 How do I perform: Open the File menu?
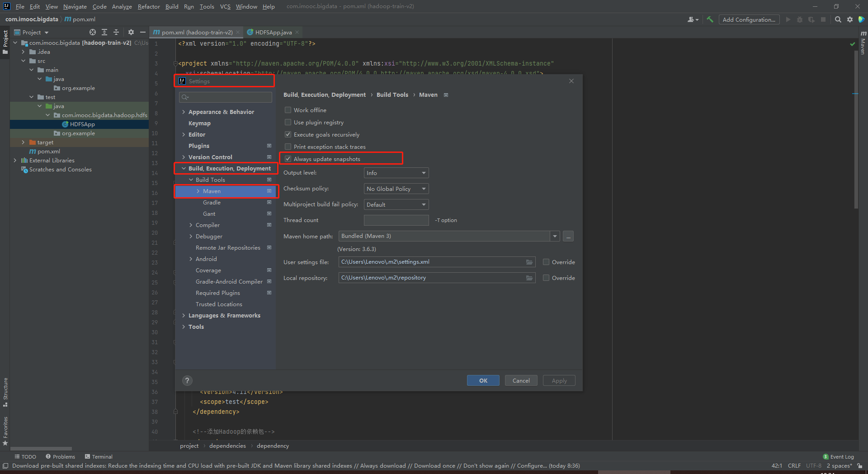tap(20, 6)
